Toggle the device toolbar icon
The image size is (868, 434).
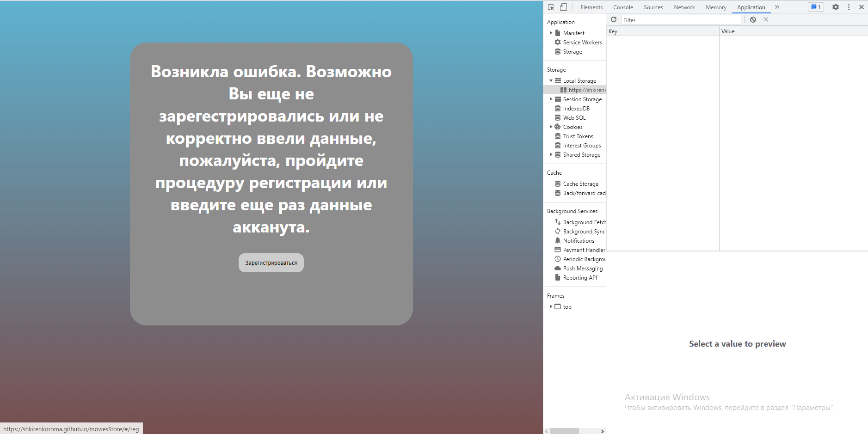(x=563, y=7)
